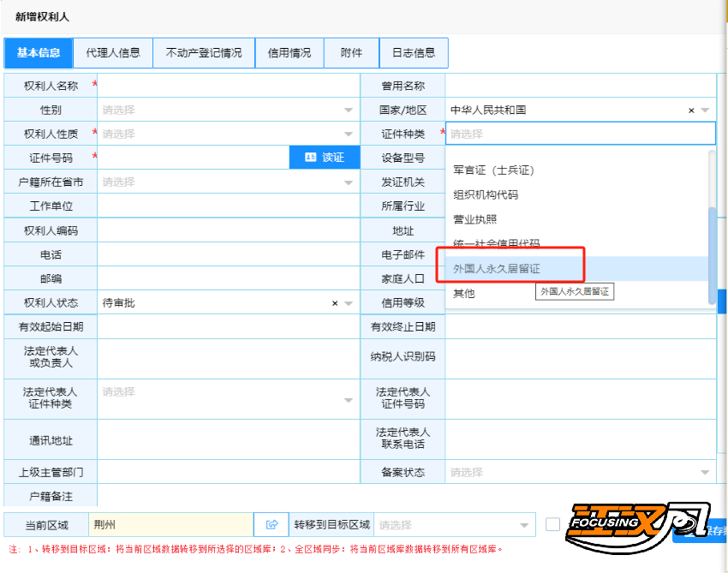Go to the 日志信息 tab

(414, 53)
